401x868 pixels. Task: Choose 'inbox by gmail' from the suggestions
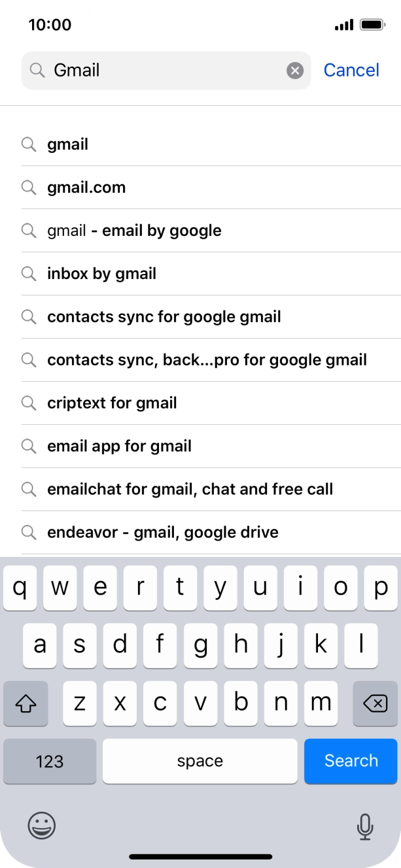101,274
